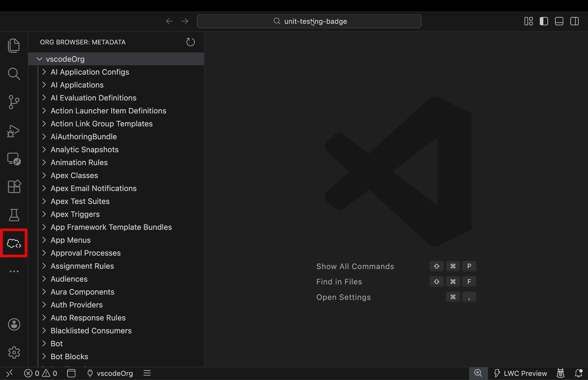Select the Auth Providers row
Viewport: 588px width, 380px height.
pyautogui.click(x=116, y=305)
